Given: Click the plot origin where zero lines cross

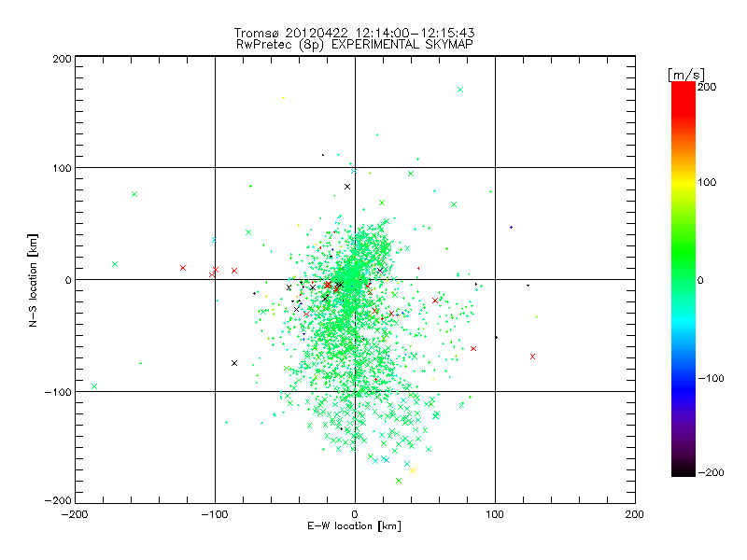Looking at the screenshot, I should [355, 279].
